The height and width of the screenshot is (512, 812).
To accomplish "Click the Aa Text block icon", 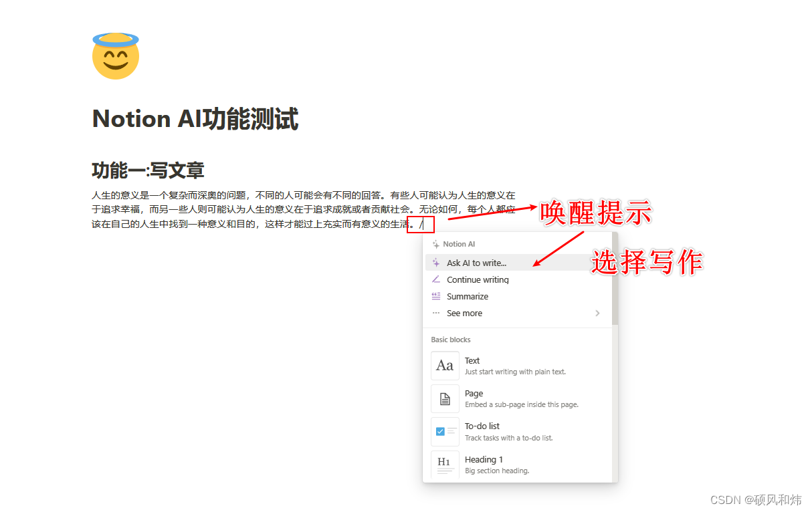I will coord(445,366).
